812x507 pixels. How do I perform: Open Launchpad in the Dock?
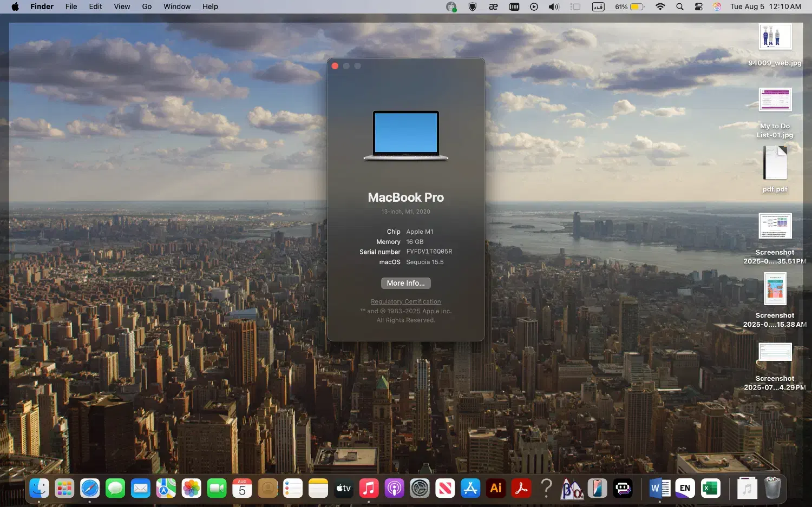pyautogui.click(x=64, y=489)
